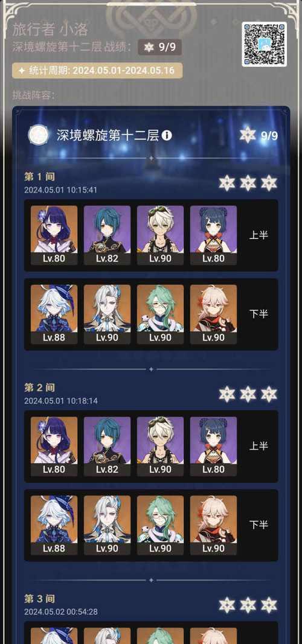
Task: Open white-haired Lv.90 character with red leaf, chamber 2
Action: 213,525
